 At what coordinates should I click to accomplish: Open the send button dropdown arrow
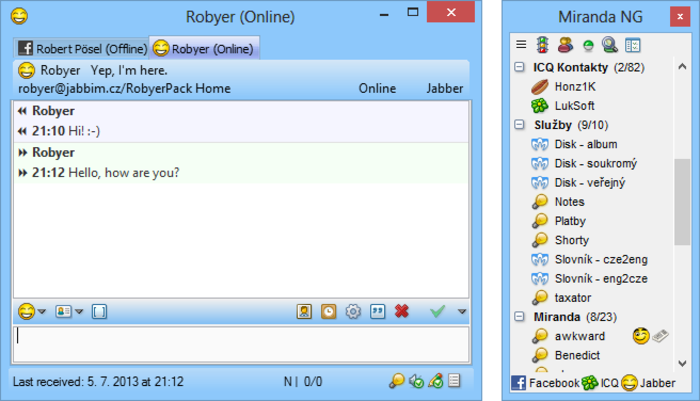pos(461,312)
